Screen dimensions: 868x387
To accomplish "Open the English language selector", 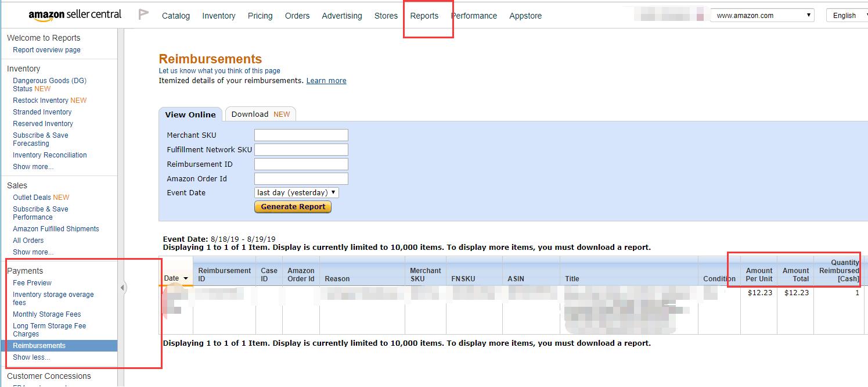I will pyautogui.click(x=846, y=16).
